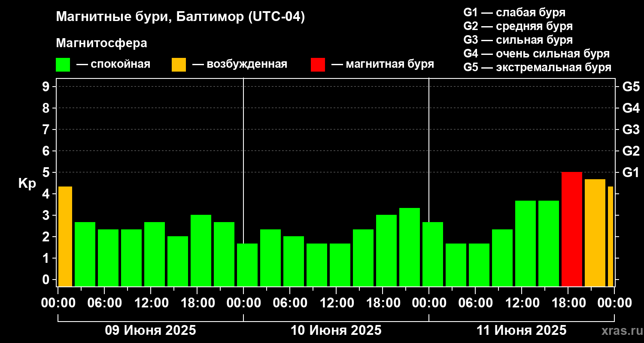Select the wide orange bar following the red bar

pyautogui.click(x=595, y=233)
